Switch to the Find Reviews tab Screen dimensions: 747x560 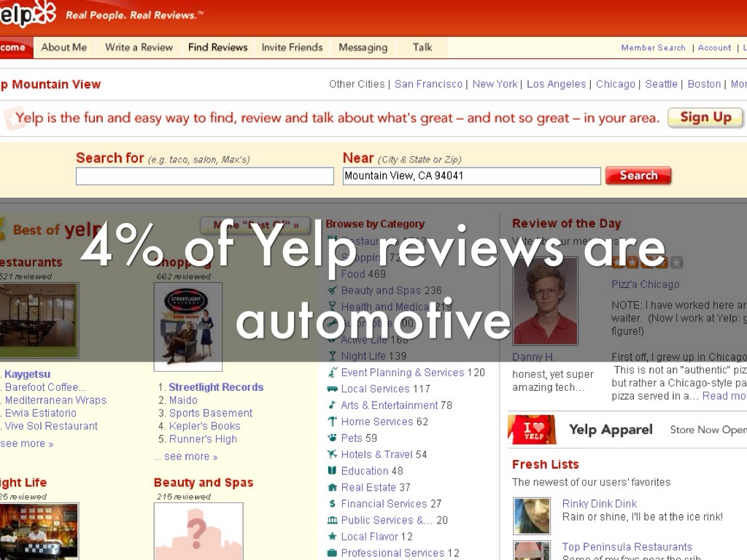point(217,47)
